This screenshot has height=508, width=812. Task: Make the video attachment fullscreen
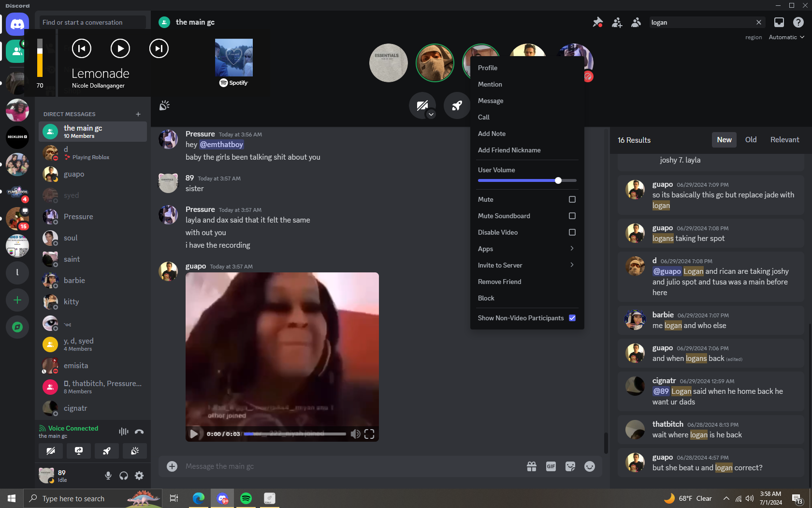369,434
